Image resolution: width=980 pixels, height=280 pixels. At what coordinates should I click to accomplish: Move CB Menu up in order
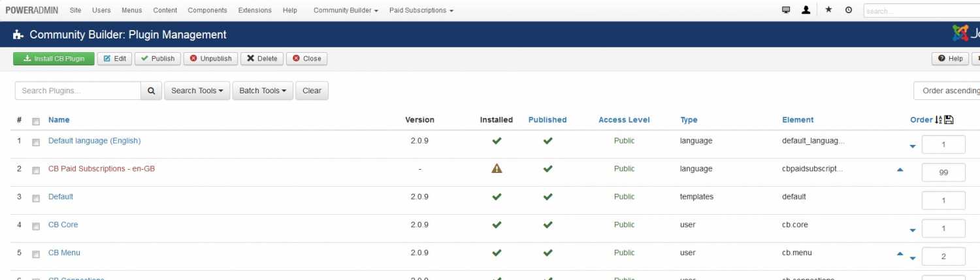[900, 253]
